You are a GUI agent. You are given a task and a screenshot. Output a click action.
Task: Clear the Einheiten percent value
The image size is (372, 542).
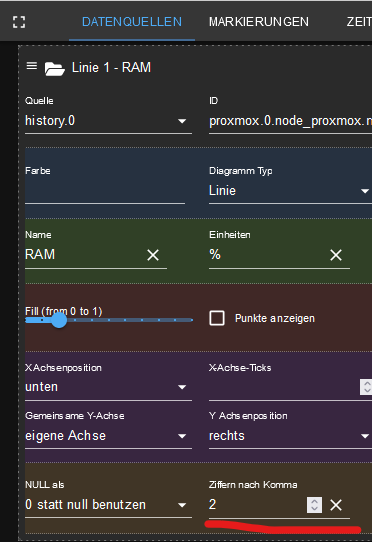coord(336,255)
